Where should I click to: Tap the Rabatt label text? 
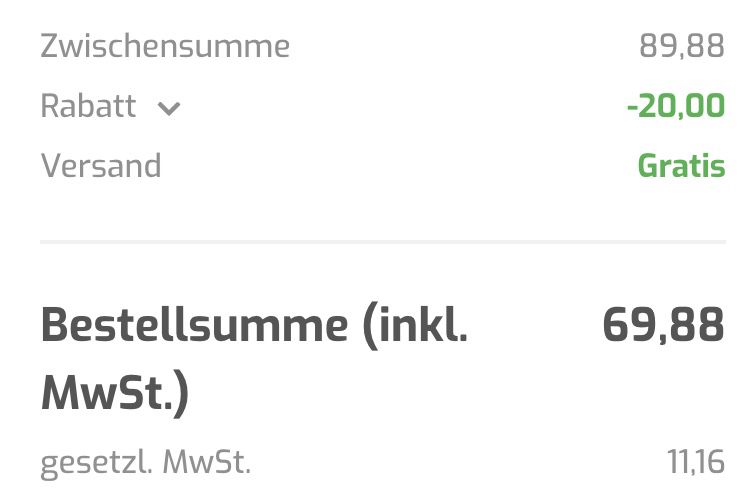click(x=88, y=106)
